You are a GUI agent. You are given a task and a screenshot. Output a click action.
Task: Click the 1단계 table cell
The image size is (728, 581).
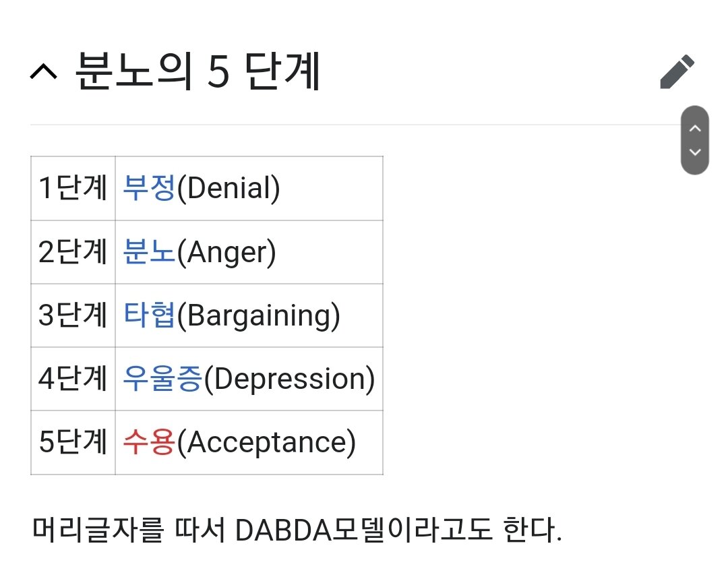pyautogui.click(x=73, y=188)
